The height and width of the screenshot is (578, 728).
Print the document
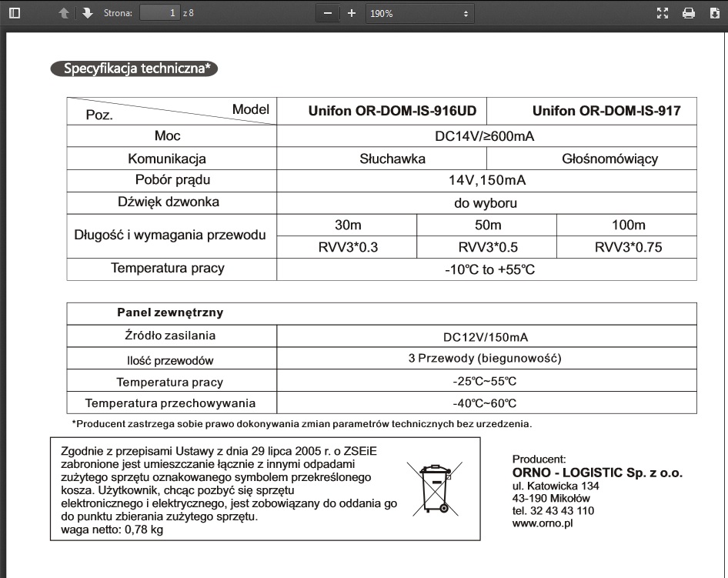coord(689,13)
